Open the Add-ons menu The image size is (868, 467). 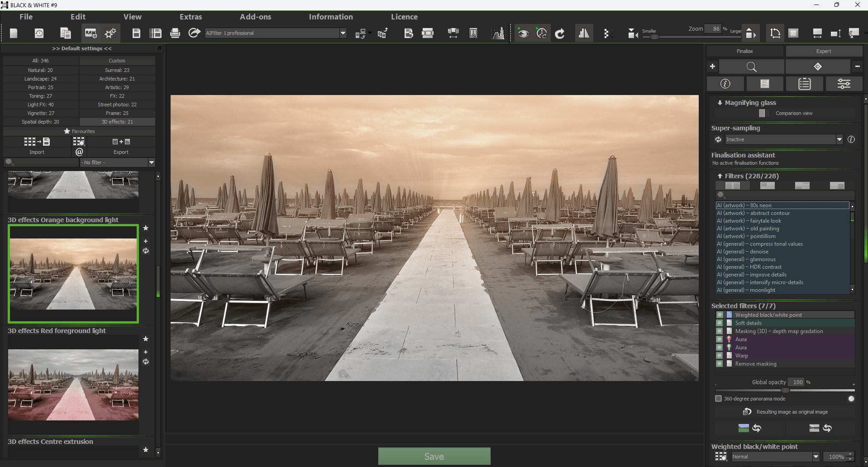click(256, 17)
